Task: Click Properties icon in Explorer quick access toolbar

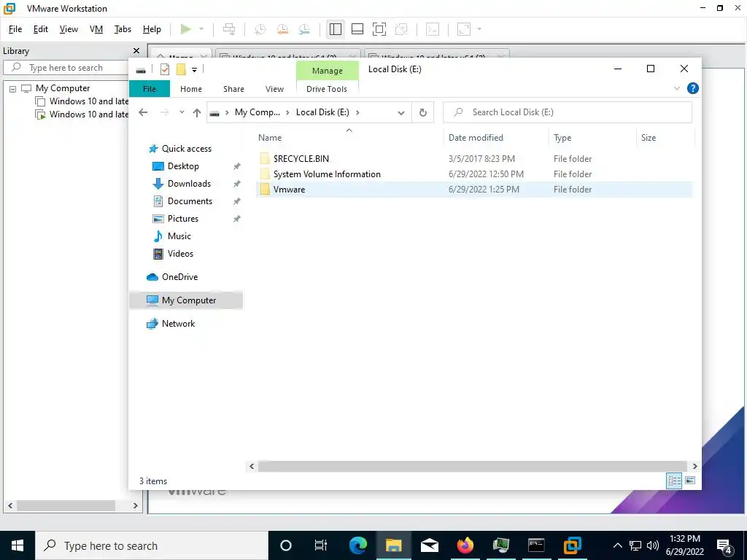Action: (x=165, y=69)
